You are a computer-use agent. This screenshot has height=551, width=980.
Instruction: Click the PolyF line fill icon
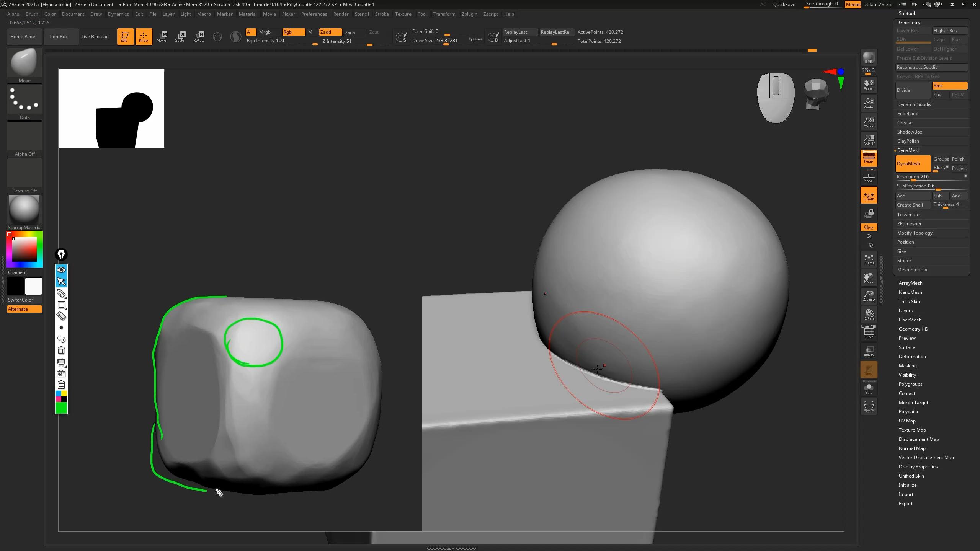(x=868, y=332)
